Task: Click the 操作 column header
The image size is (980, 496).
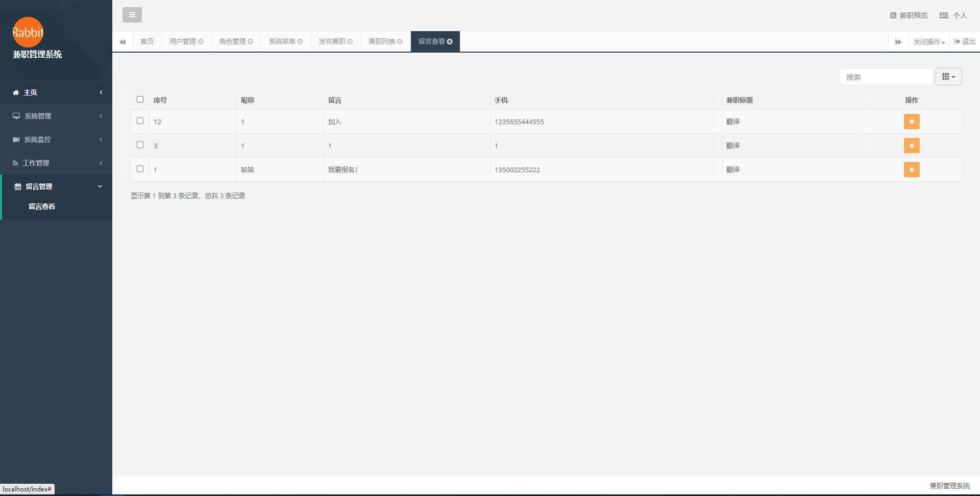Action: click(912, 100)
